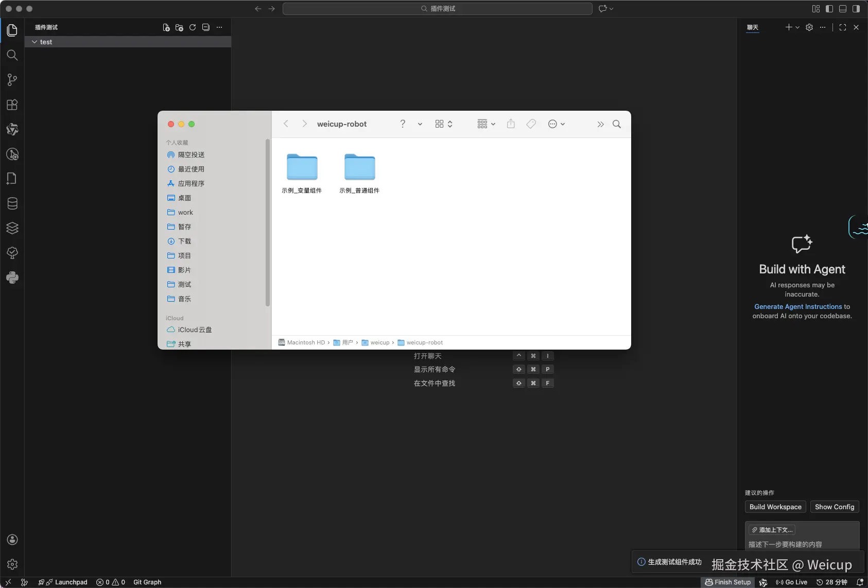Select the 聊天 tab in chat panel
The image size is (868, 588).
coord(753,27)
